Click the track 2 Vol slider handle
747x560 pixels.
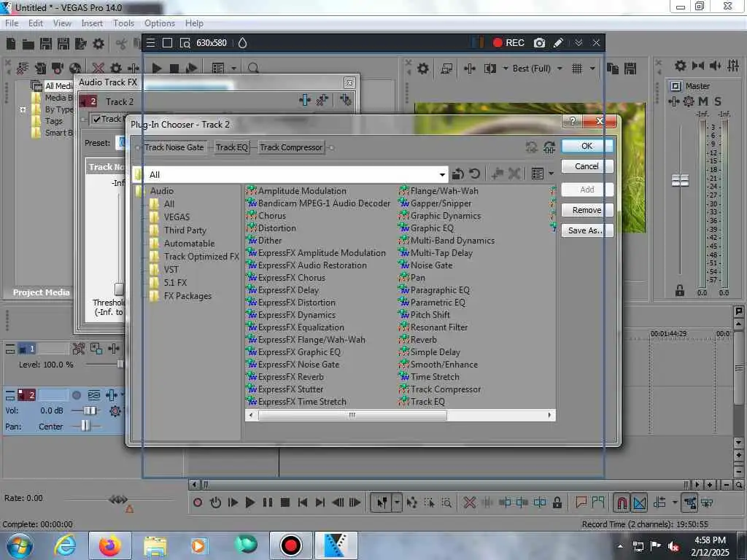89,411
